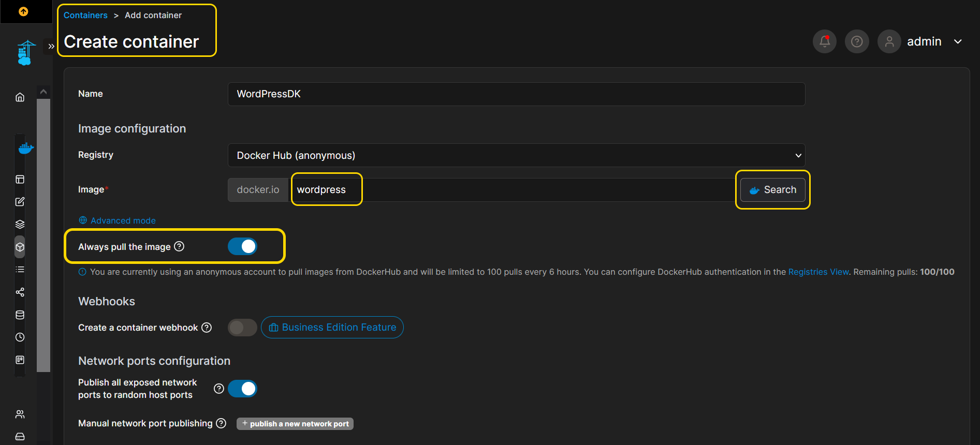The height and width of the screenshot is (445, 980).
Task: Open Host board icon in sidebar
Action: tap(20, 360)
